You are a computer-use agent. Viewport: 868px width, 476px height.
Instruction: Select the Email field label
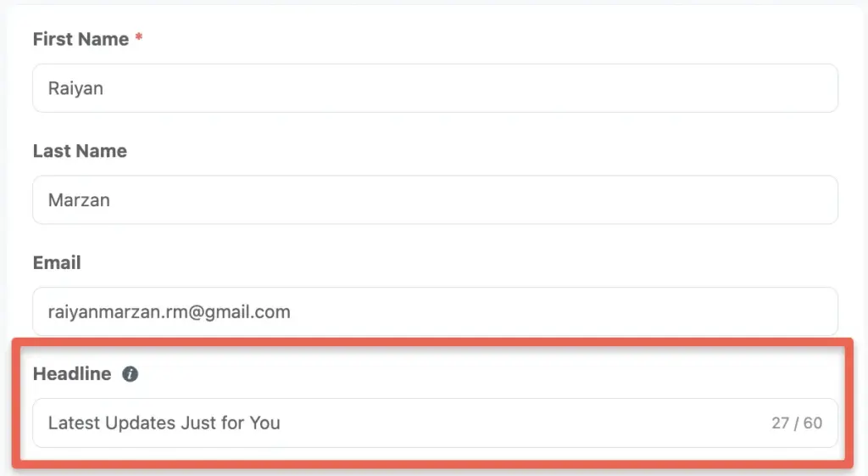[57, 263]
